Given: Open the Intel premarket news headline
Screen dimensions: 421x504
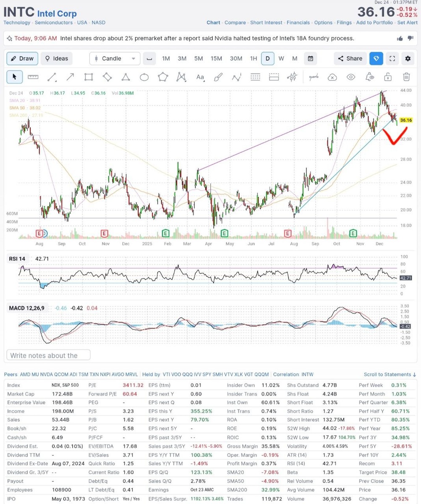Looking at the screenshot, I should coord(207,38).
